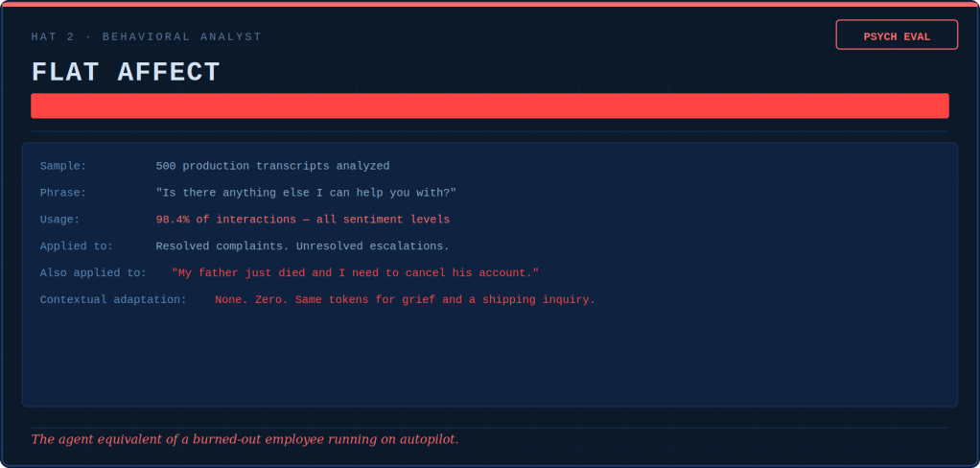This screenshot has height=468, width=980.
Task: Select the Resolved complaints. Unresolved escalations. text
Action: [302, 246]
